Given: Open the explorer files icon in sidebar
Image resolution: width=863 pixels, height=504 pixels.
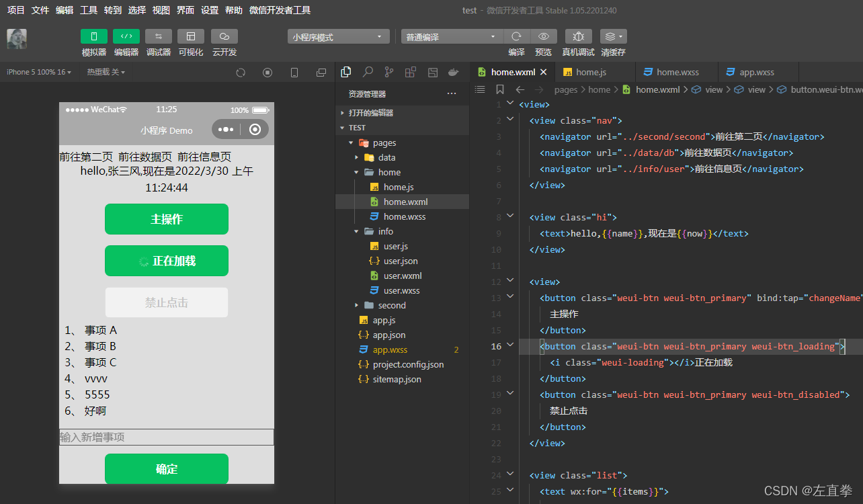Looking at the screenshot, I should pyautogui.click(x=346, y=72).
